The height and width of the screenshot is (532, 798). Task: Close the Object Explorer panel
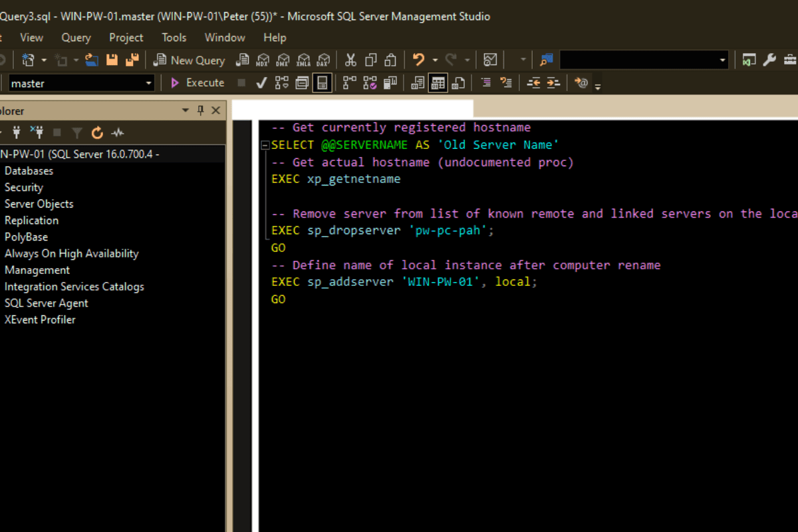pos(215,110)
